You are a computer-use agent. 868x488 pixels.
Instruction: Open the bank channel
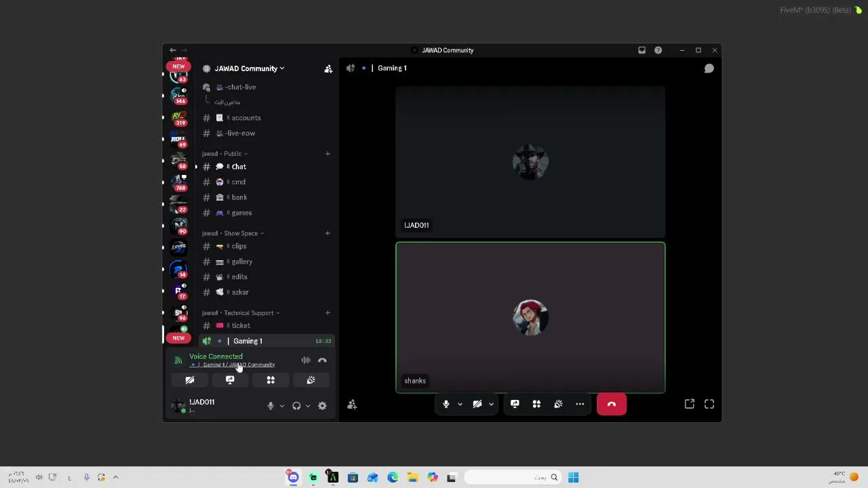[266, 197]
